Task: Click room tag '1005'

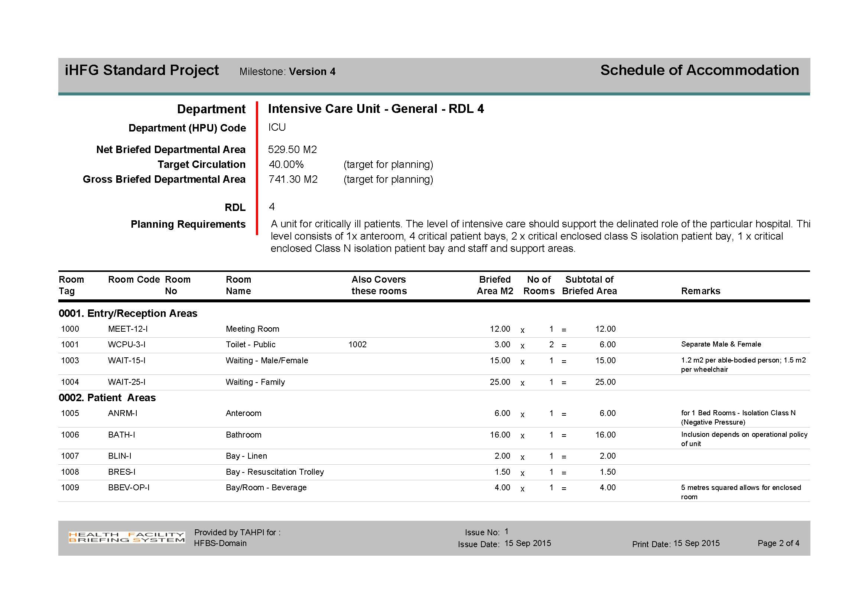Action: [70, 413]
